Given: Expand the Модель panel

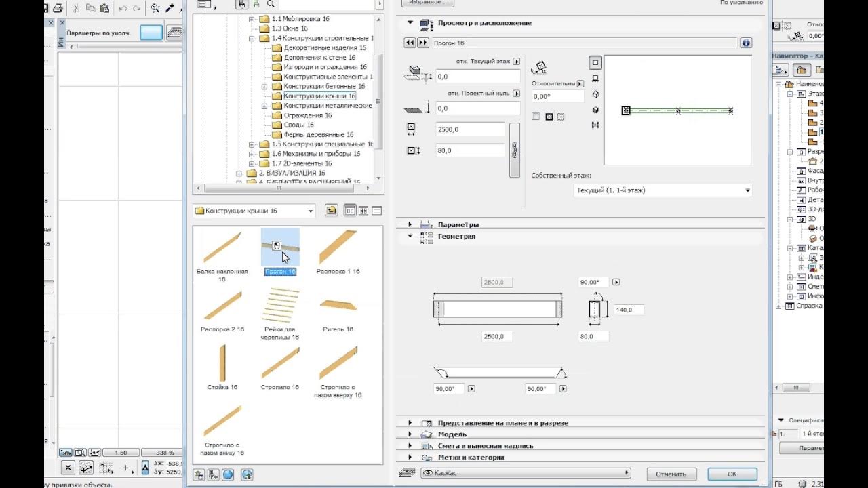Looking at the screenshot, I should (410, 434).
